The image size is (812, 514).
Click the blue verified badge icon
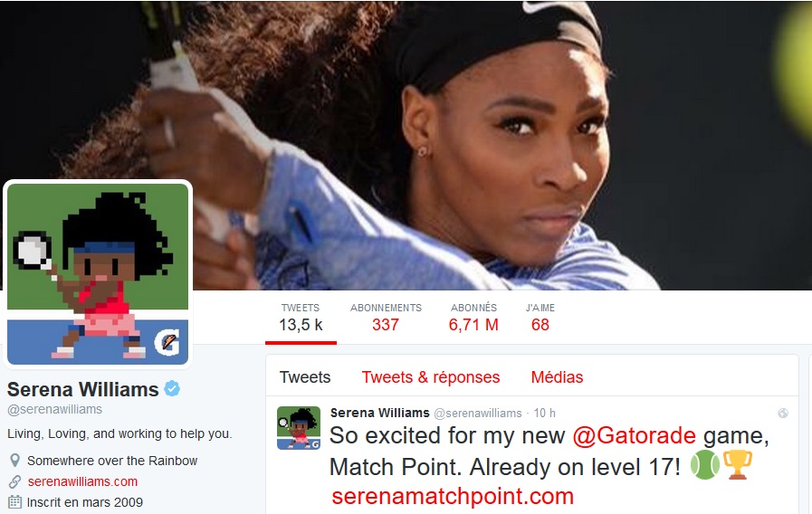pos(172,388)
